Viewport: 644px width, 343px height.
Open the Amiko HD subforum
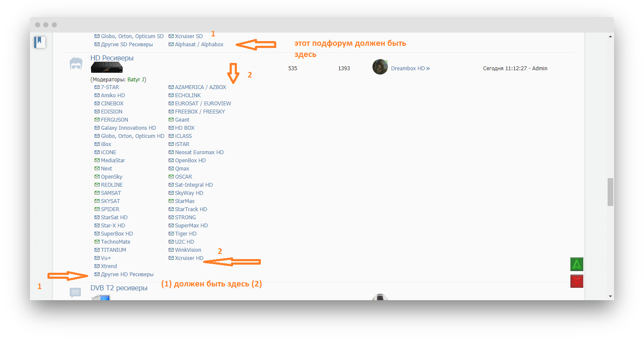click(x=113, y=95)
